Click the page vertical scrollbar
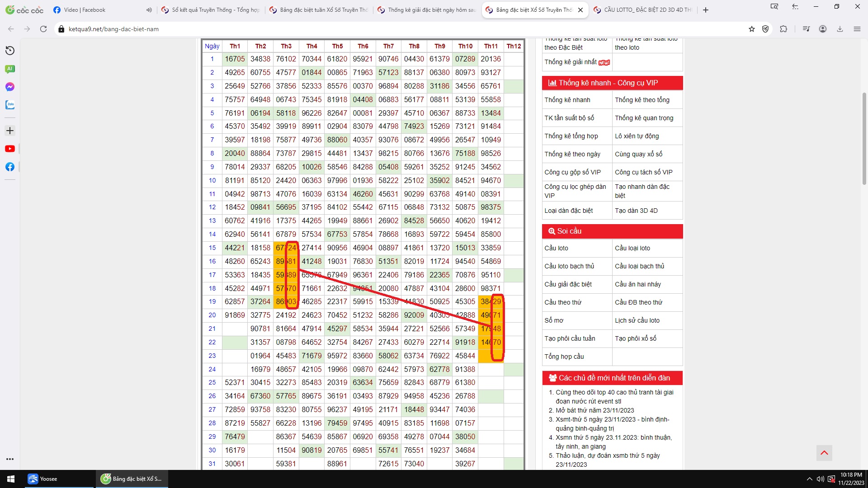Screen dimensions: 868x488 click(x=864, y=138)
